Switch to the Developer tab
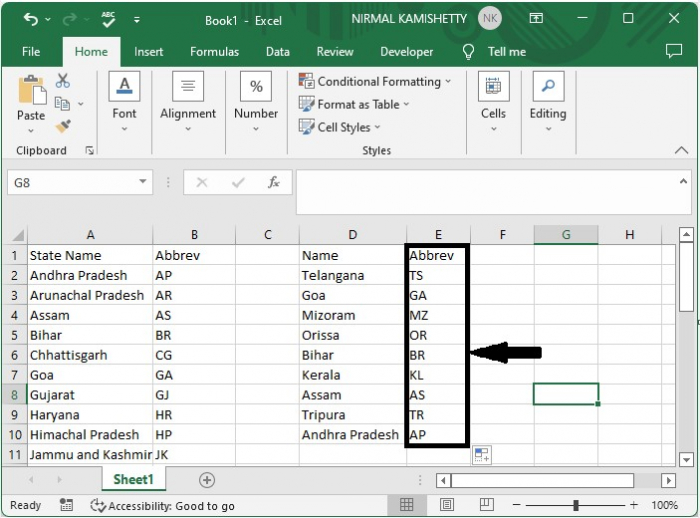 click(x=406, y=52)
